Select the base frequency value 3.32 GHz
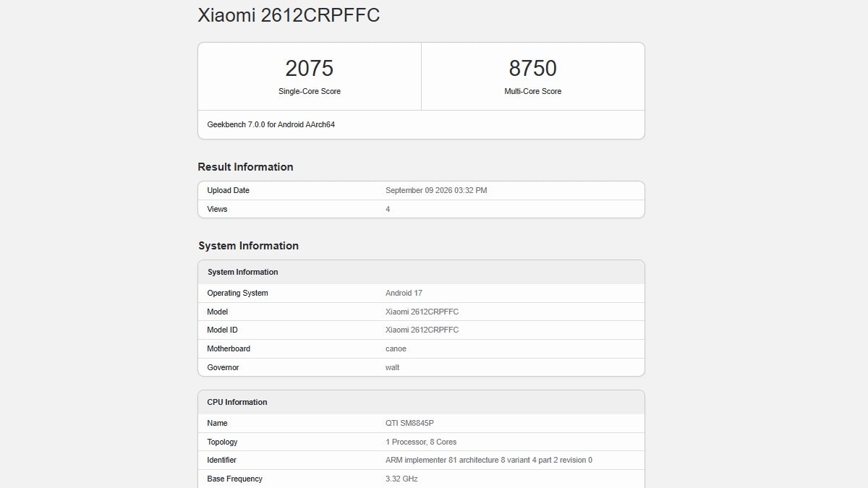 [401, 479]
